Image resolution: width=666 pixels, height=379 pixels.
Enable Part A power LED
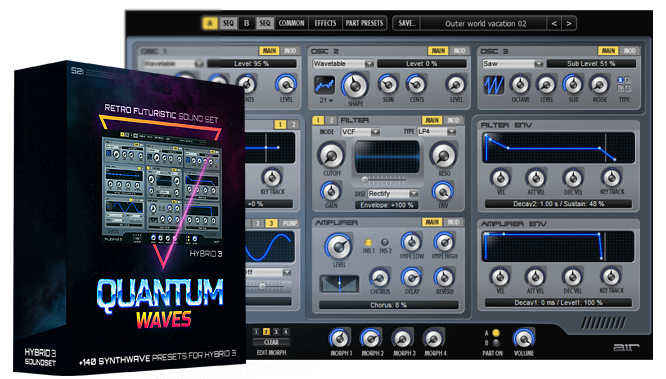coord(496,333)
